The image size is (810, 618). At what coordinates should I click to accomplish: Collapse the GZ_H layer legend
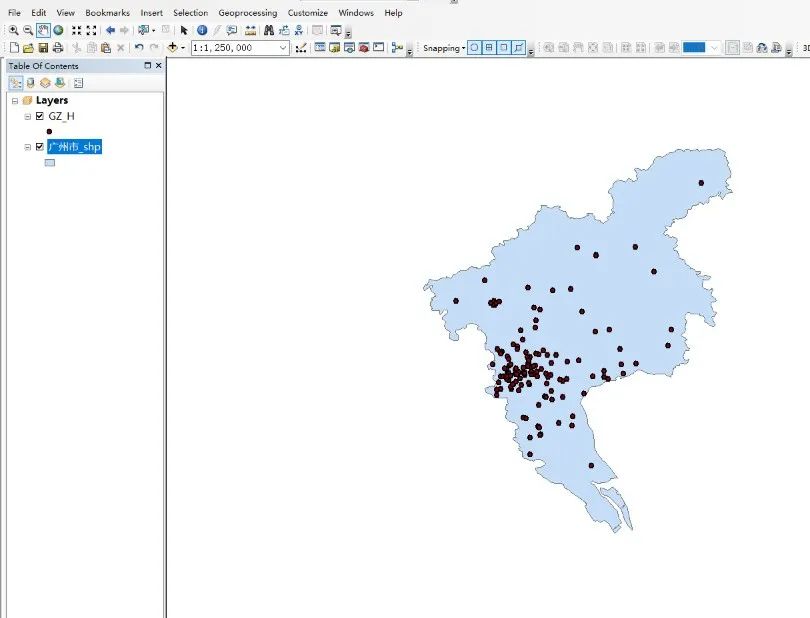coord(27,115)
